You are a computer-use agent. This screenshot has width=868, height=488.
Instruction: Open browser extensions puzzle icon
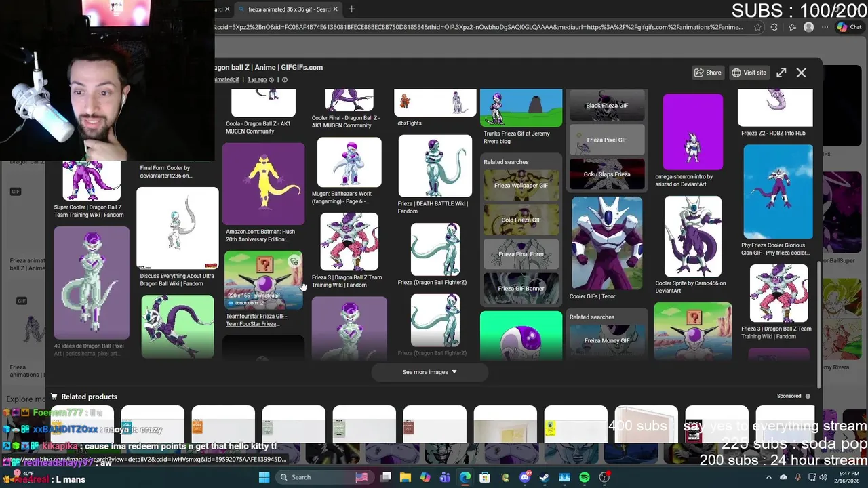pos(774,27)
